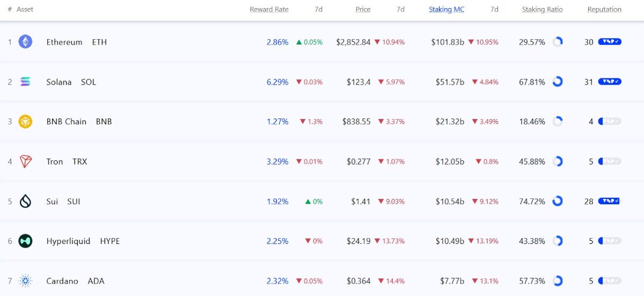644x296 pixels.
Task: Open the Cardano asset name link
Action: [x=62, y=281]
